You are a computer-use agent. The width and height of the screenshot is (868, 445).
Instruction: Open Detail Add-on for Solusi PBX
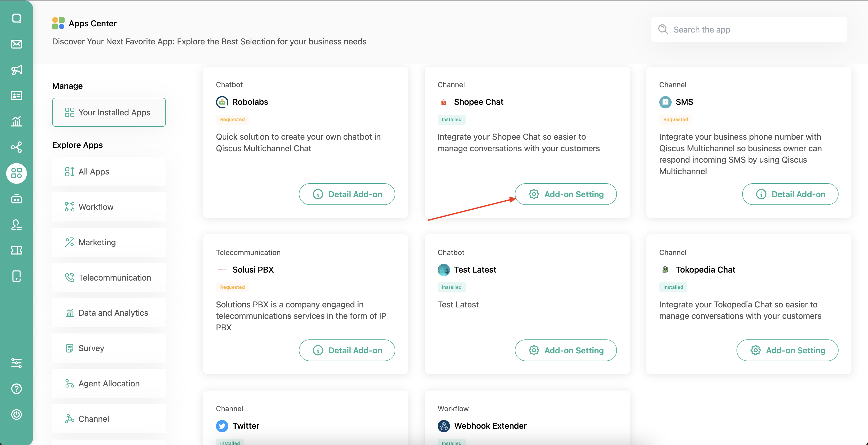pyautogui.click(x=347, y=351)
